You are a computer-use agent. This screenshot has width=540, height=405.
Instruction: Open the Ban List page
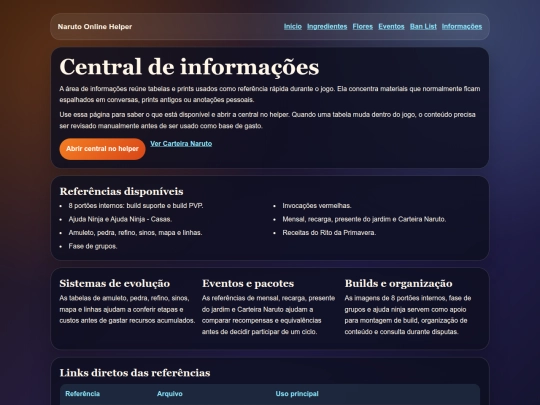pos(423,27)
